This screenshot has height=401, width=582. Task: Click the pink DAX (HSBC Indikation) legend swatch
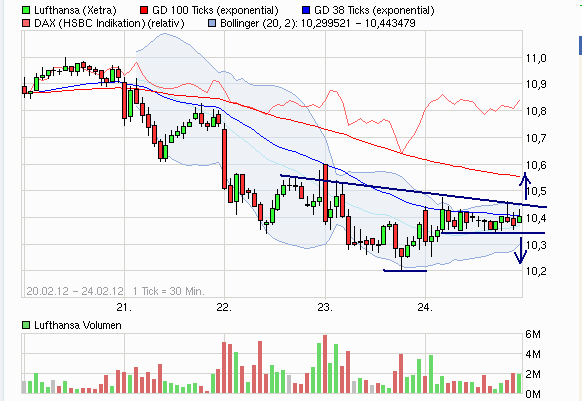point(26,23)
